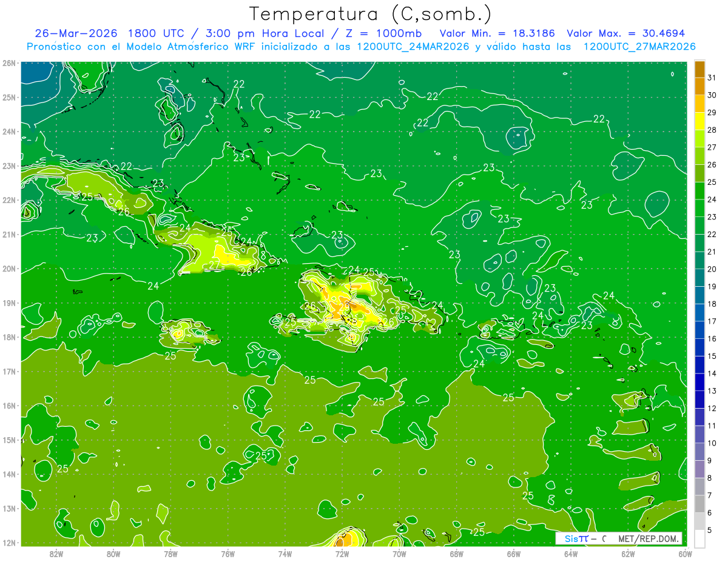Click the MET/REP.DOM. label box
The width and height of the screenshot is (728, 562).
coord(649,538)
